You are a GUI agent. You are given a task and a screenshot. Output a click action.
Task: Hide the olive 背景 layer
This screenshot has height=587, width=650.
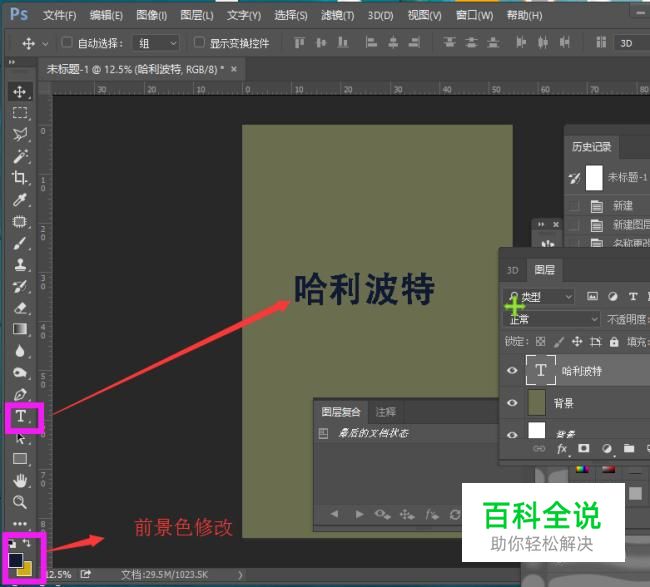point(512,403)
